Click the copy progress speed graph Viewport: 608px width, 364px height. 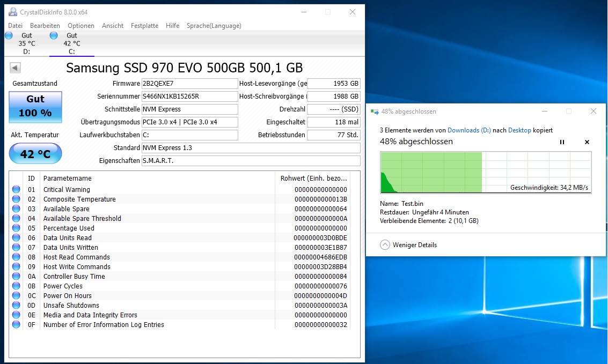pyautogui.click(x=486, y=172)
